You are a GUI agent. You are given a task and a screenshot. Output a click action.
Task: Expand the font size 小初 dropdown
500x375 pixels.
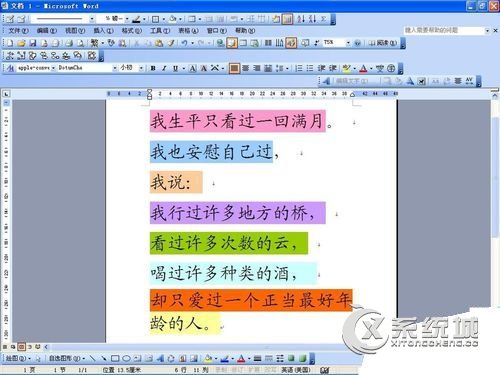(x=142, y=68)
